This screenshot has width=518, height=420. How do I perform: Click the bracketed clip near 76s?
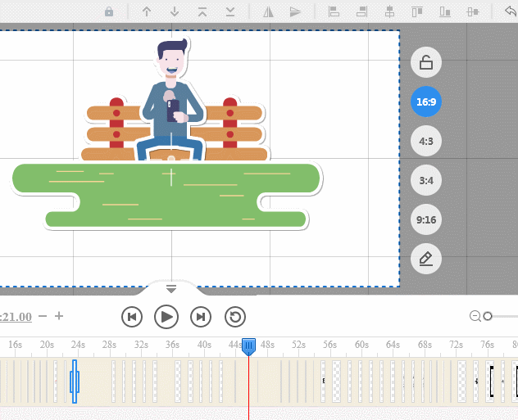click(492, 382)
